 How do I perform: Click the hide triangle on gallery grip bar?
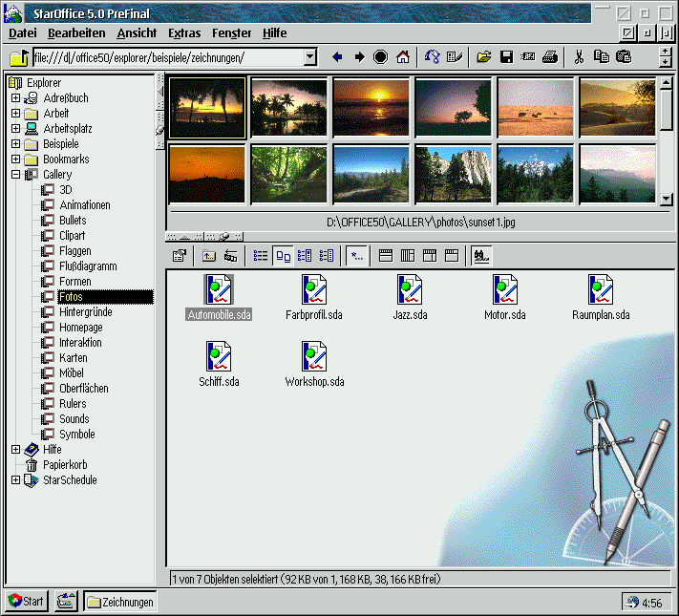coord(185,237)
